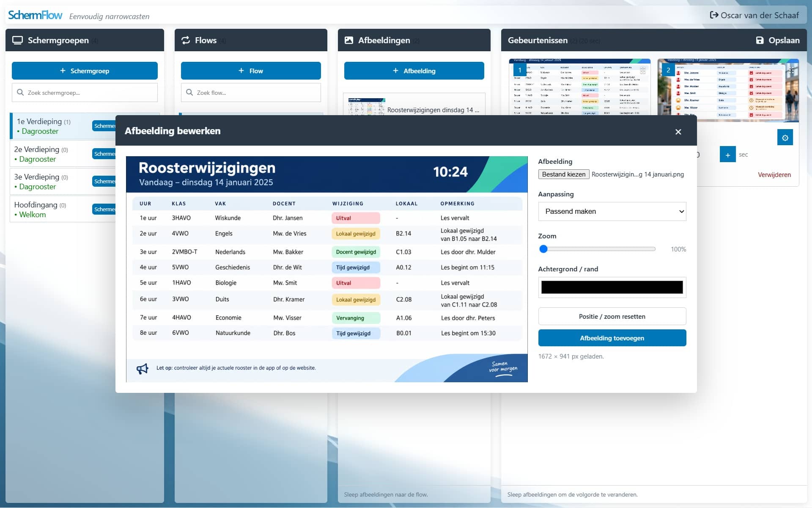Screen dimensions: 812x508
Task: Adjust the Zoom slider handle
Action: pyautogui.click(x=543, y=249)
